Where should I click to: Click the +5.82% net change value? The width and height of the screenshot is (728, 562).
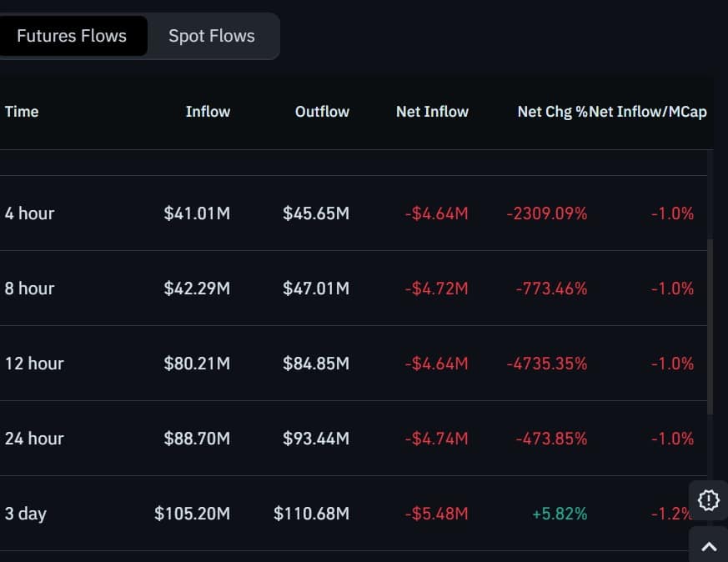tap(560, 514)
